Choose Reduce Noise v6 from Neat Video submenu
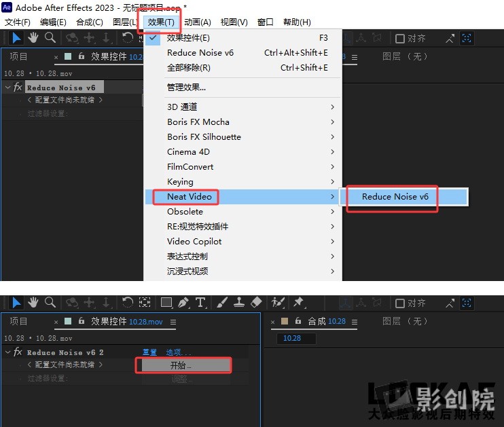Image resolution: width=504 pixels, height=427 pixels. click(395, 197)
